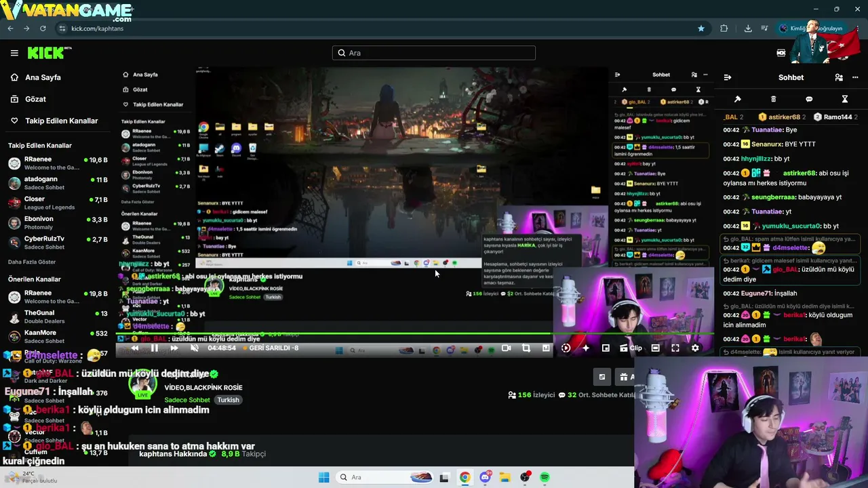The width and height of the screenshot is (868, 488).
Task: Open File Explorer from the taskbar
Action: pyautogui.click(x=505, y=477)
